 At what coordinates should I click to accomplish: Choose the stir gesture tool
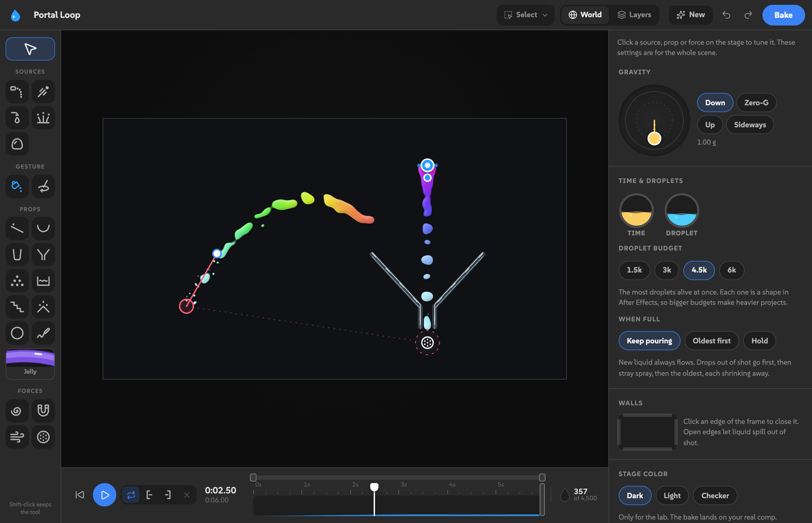[43, 186]
